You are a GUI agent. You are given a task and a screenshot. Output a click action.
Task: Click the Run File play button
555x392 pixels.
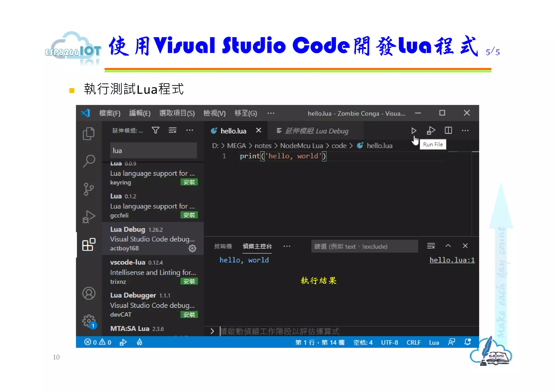pos(414,131)
